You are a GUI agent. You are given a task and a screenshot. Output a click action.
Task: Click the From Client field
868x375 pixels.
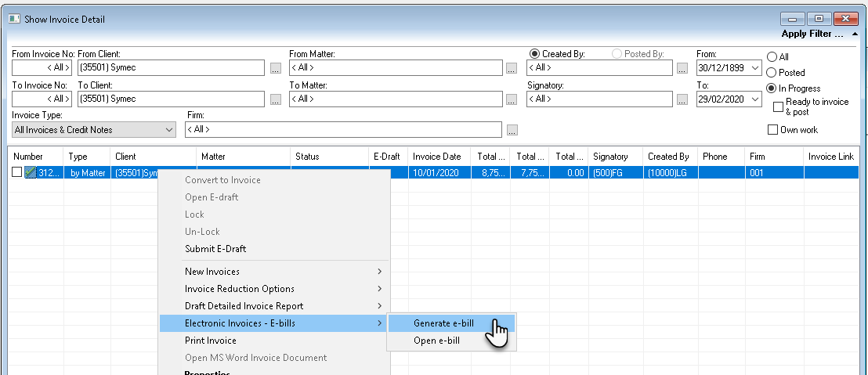pyautogui.click(x=171, y=68)
